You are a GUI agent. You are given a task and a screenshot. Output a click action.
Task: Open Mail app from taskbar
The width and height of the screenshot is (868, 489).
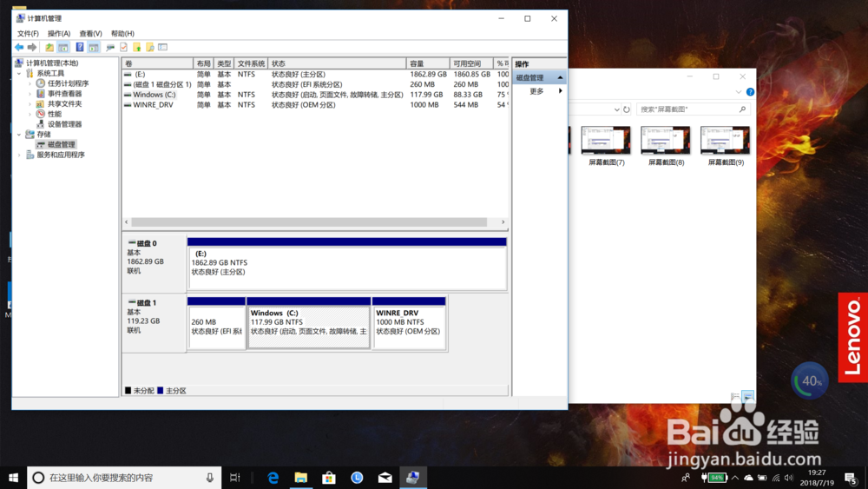click(x=385, y=478)
